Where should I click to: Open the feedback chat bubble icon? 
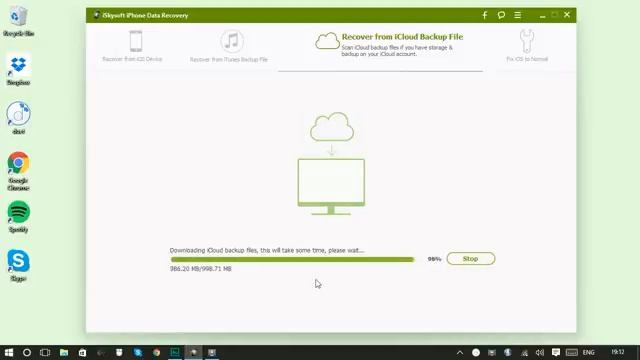[x=501, y=15]
